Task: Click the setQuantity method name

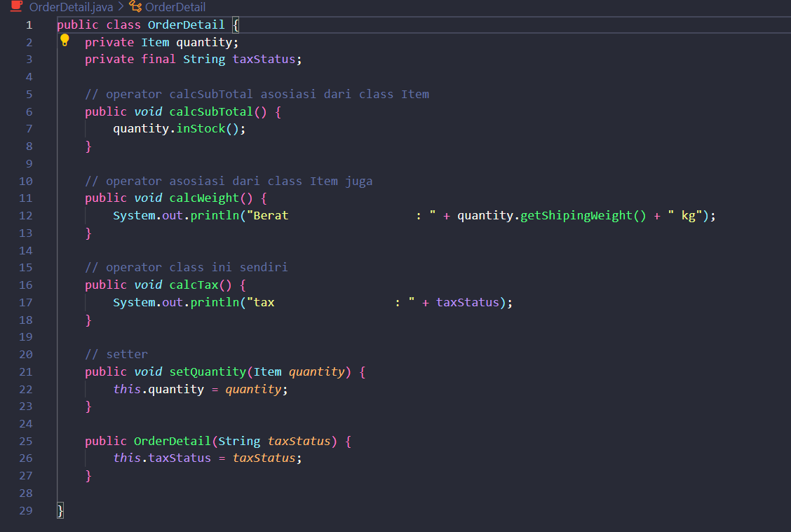Action: coord(208,371)
